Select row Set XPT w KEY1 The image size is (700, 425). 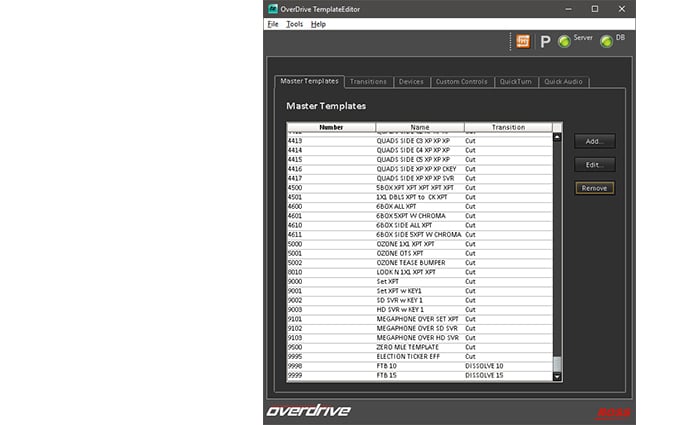[x=420, y=291]
